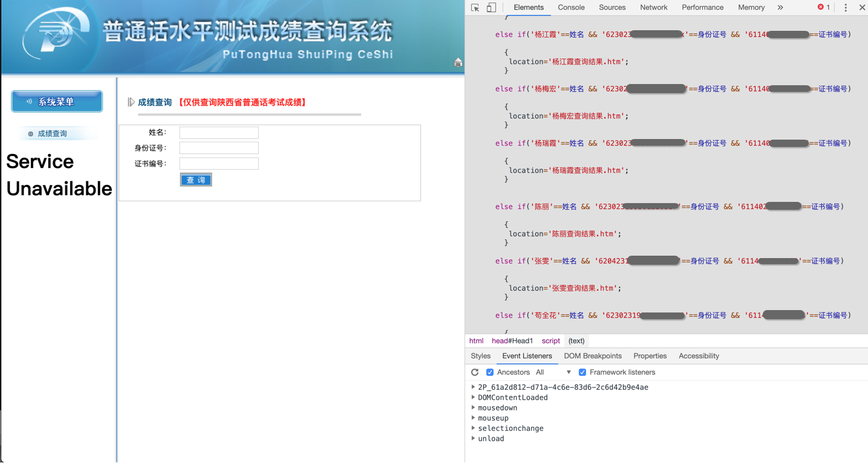868x463 pixels.
Task: Click the home icon in page banner
Action: point(458,62)
